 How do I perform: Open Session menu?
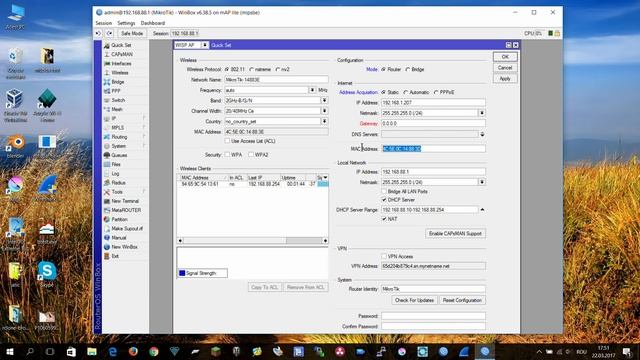pos(104,23)
